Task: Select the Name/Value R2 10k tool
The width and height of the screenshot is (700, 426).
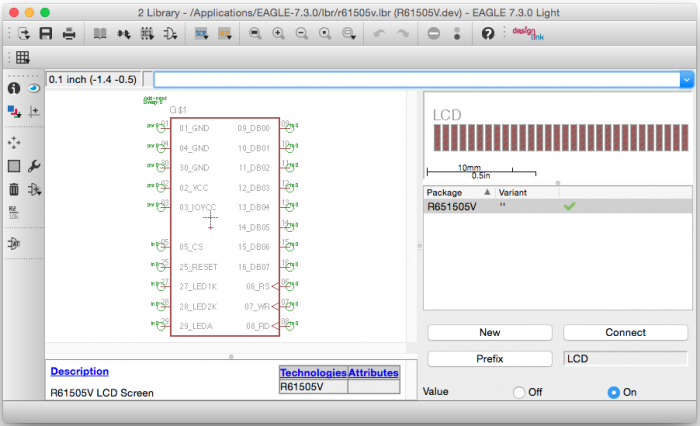Action: coord(13,213)
